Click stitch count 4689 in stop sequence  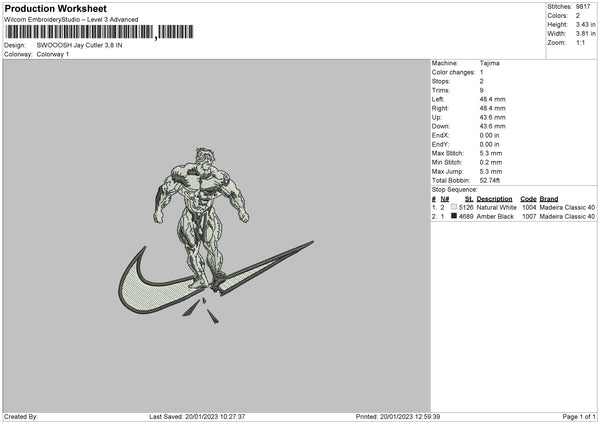466,217
